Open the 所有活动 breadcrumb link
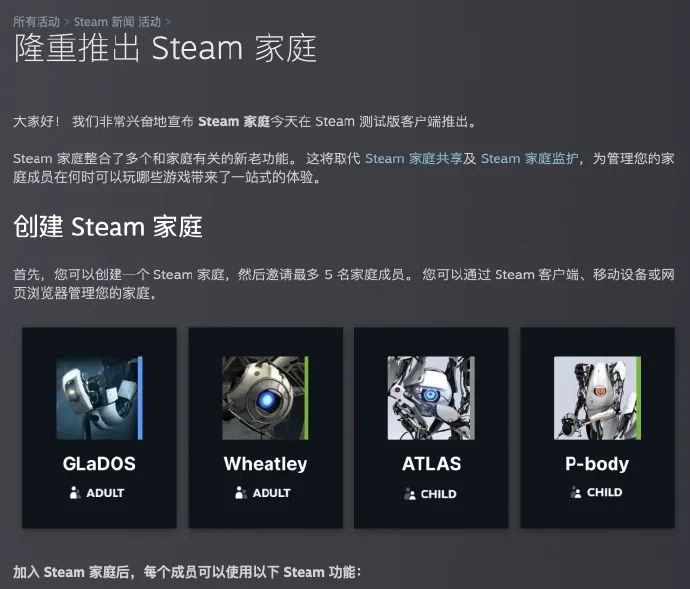 (x=36, y=22)
